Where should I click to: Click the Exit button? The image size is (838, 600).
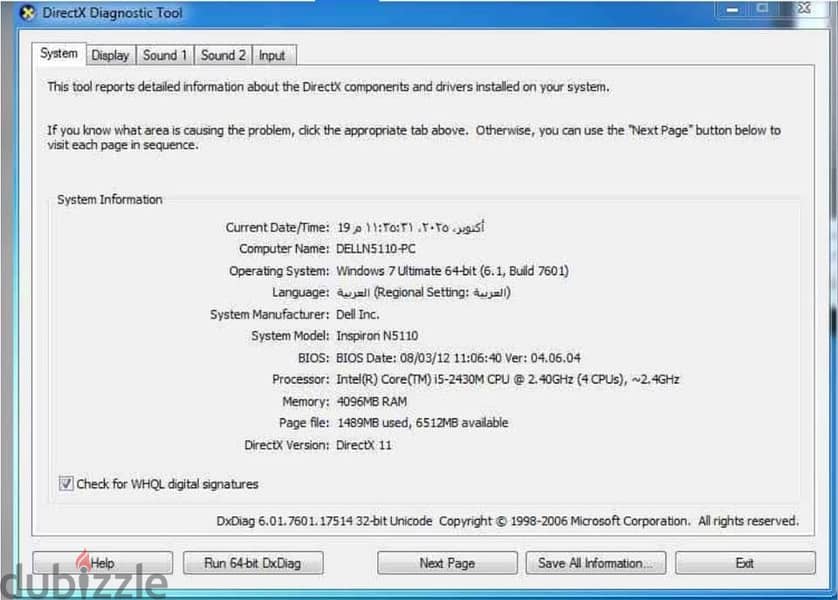745,563
